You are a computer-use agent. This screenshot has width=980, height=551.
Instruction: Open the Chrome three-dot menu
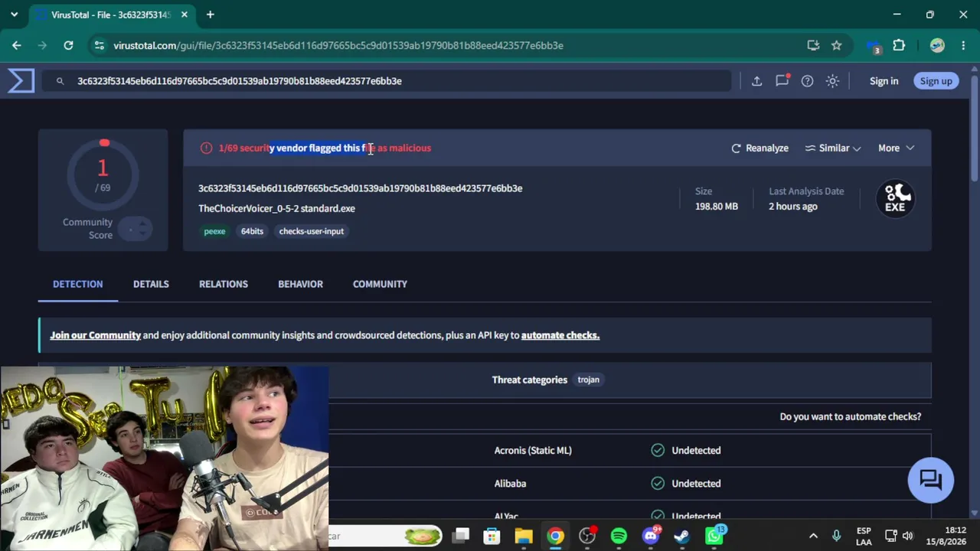pyautogui.click(x=963, y=45)
